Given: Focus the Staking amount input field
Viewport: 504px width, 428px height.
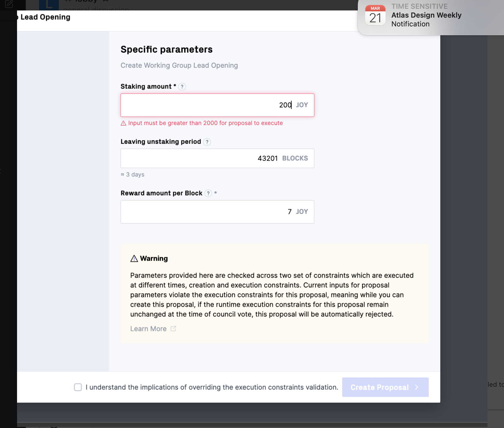Looking at the screenshot, I should [x=217, y=105].
